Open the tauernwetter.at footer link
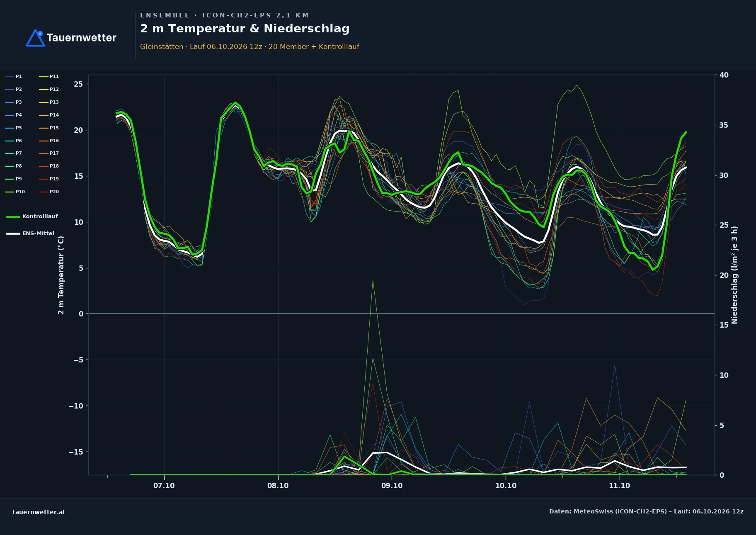 click(39, 512)
